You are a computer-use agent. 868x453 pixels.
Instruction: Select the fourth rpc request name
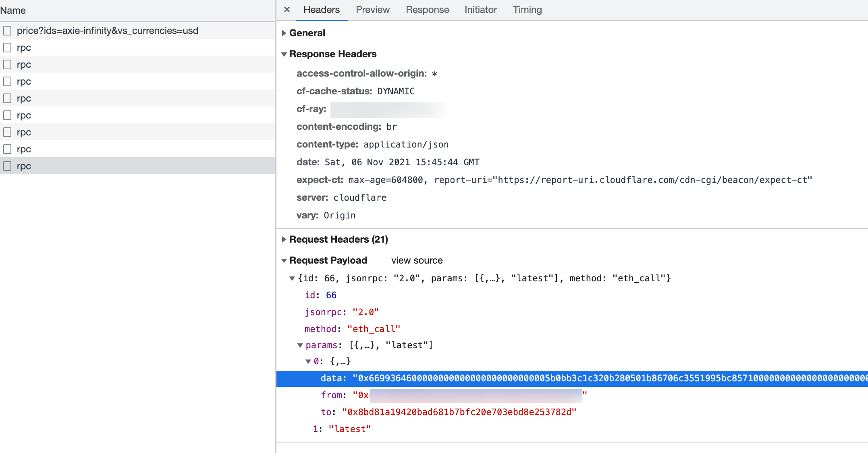pos(24,98)
